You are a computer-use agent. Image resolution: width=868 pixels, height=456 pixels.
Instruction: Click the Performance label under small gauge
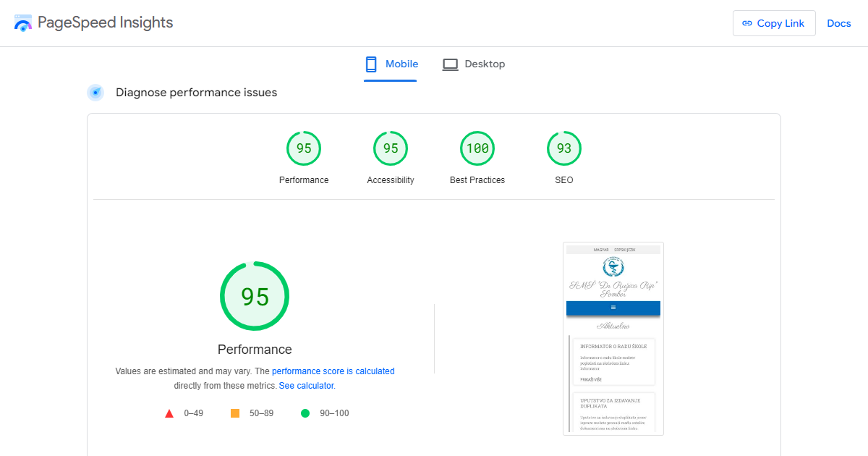304,180
